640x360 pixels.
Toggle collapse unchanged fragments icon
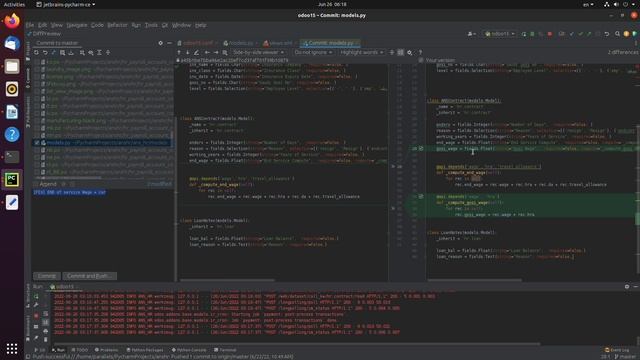(392, 53)
